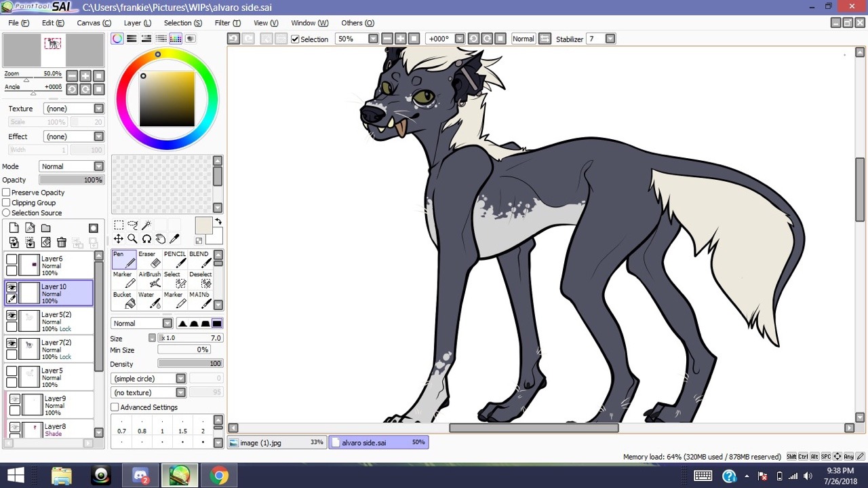The height and width of the screenshot is (488, 868).
Task: Click the brush Density slider
Action: pyautogui.click(x=191, y=364)
